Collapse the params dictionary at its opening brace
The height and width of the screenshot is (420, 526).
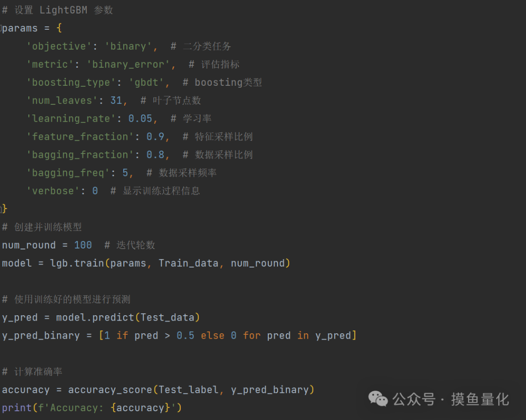click(x=59, y=28)
